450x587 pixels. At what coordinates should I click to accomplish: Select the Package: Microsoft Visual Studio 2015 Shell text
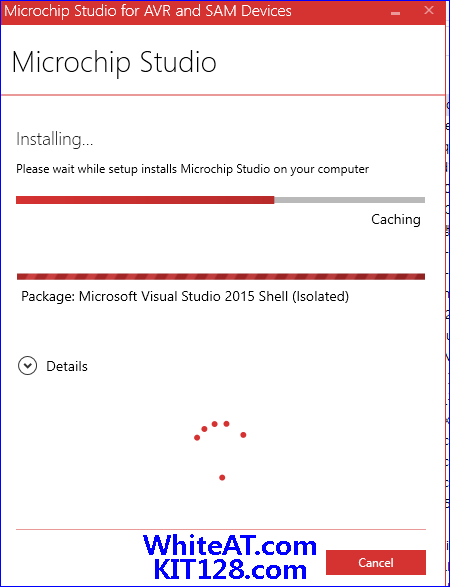pos(185,296)
